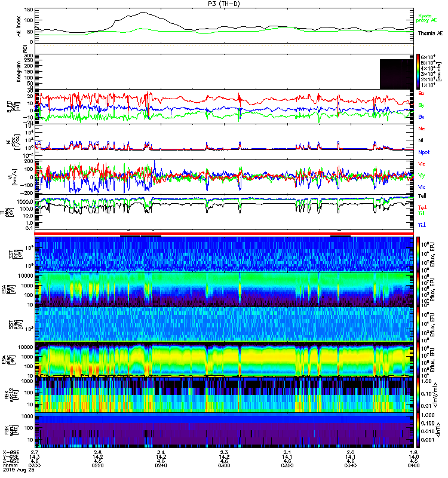The width and height of the screenshot is (448, 478).
Task: Click the hhmm row label
Action: pyautogui.click(x=9, y=465)
